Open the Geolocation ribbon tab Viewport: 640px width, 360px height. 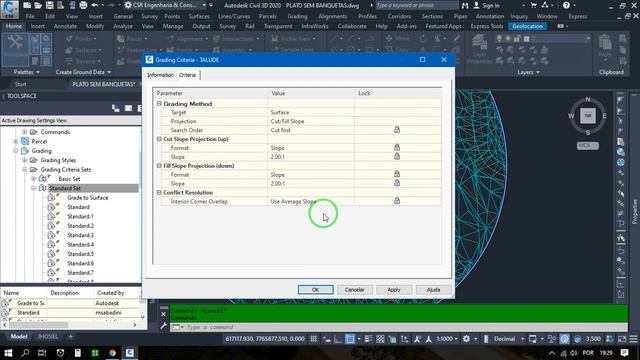527,26
